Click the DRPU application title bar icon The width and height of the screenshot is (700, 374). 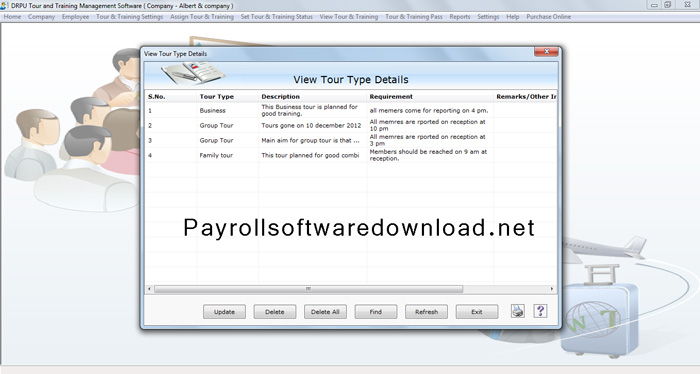[4, 6]
